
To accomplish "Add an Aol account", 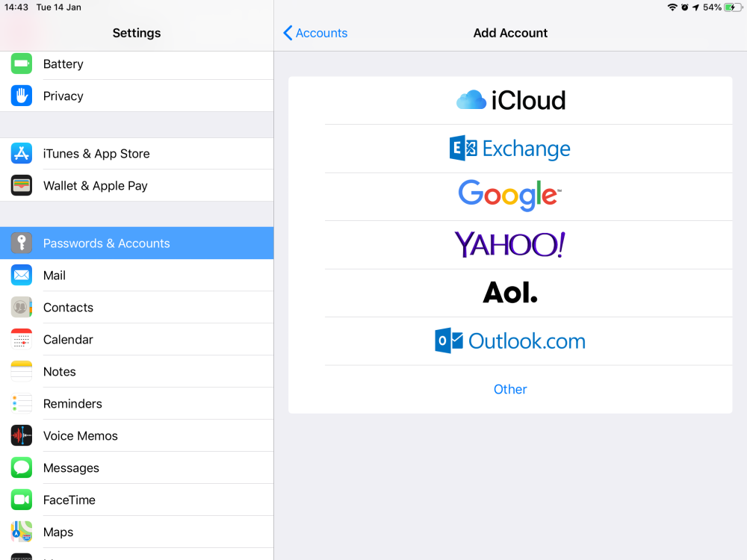I will (x=510, y=293).
